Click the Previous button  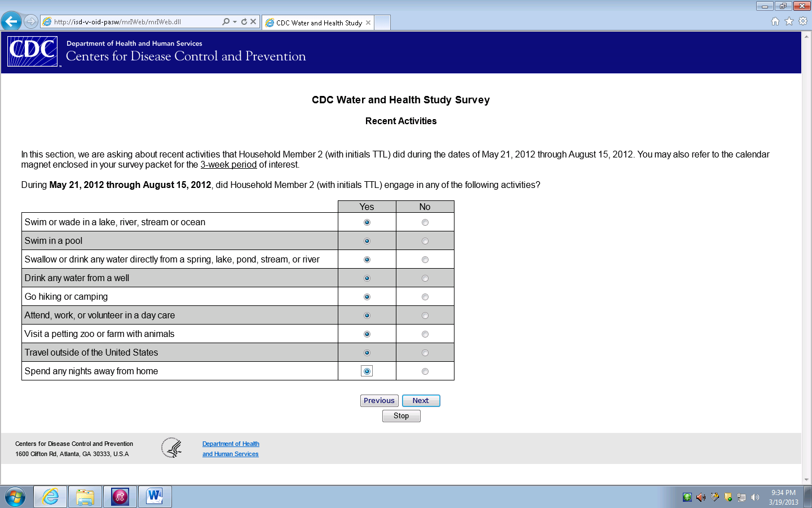point(379,401)
